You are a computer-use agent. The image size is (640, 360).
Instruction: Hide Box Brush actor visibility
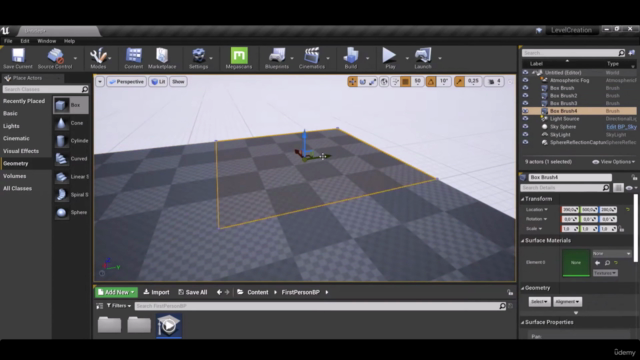point(525,88)
